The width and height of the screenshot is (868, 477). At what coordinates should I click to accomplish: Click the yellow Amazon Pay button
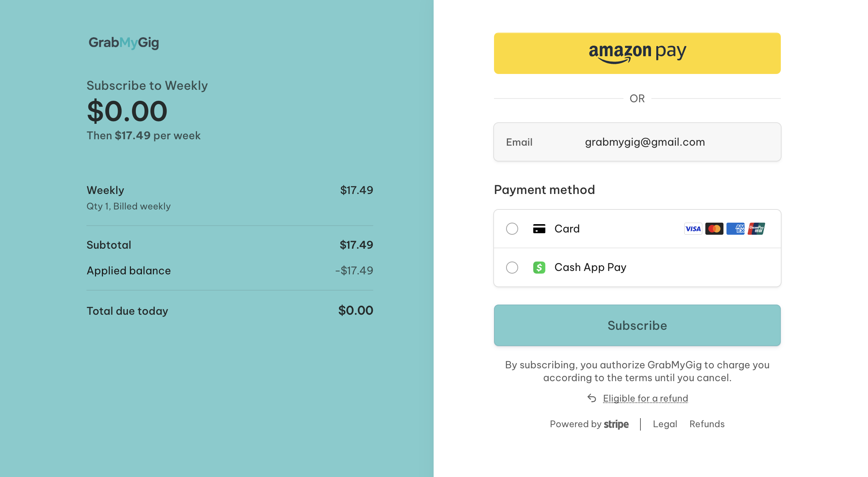(637, 53)
